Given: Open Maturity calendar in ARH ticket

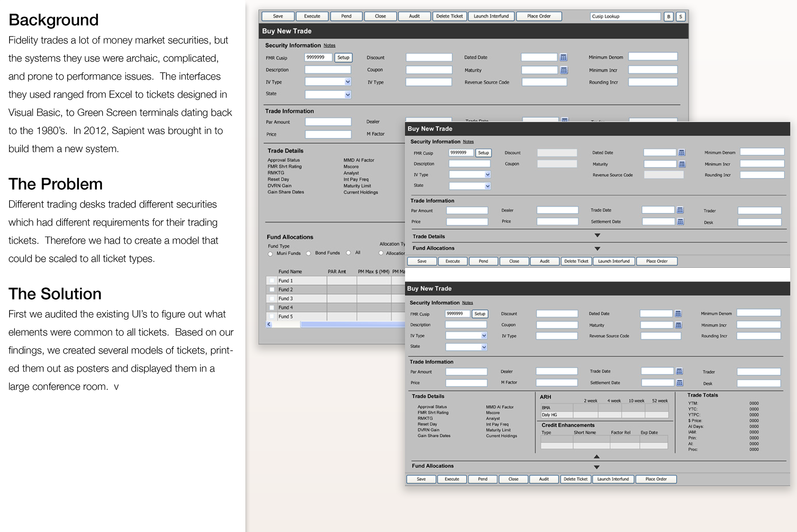Looking at the screenshot, I should [x=678, y=325].
